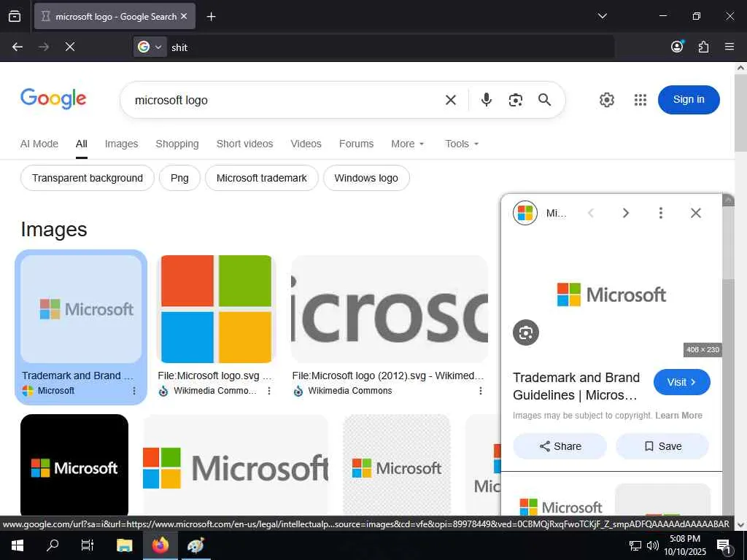Image resolution: width=747 pixels, height=560 pixels.
Task: Click the Microsoft source icon in preview header
Action: point(525,213)
